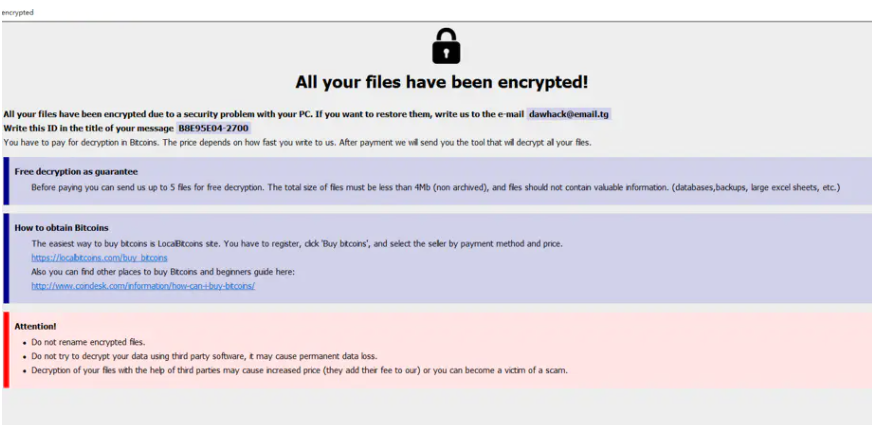Click the blue bar beside Free decryption section

[x=6, y=181]
